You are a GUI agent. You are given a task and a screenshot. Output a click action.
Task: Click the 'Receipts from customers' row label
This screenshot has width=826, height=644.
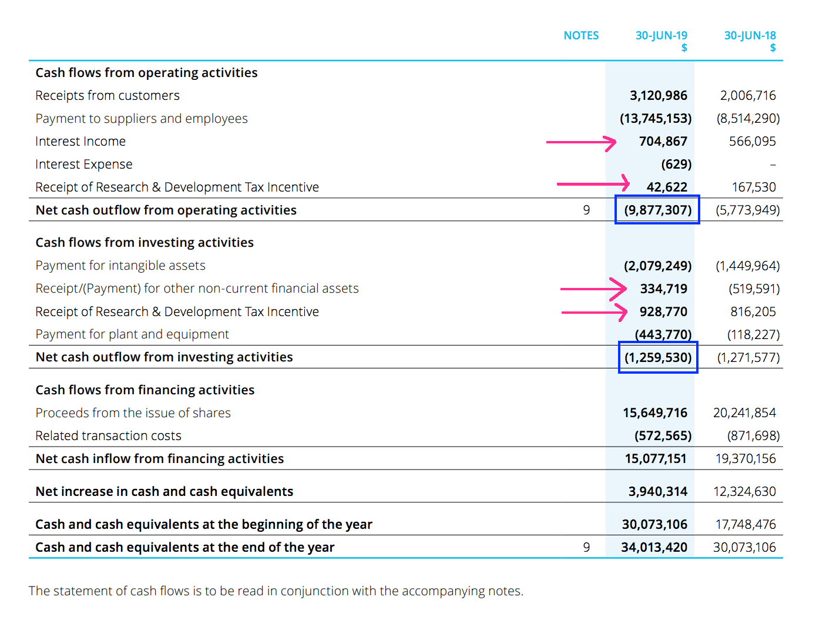click(x=108, y=96)
